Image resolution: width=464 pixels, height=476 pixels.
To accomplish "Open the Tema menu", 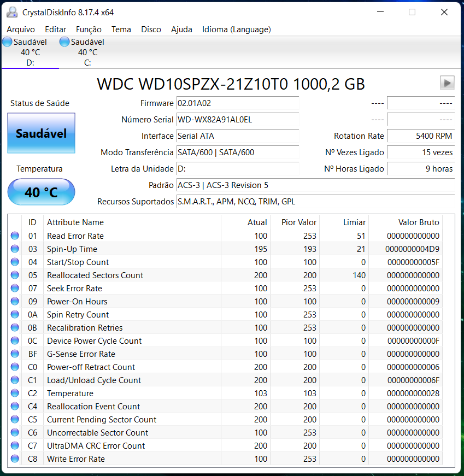I will coord(121,30).
